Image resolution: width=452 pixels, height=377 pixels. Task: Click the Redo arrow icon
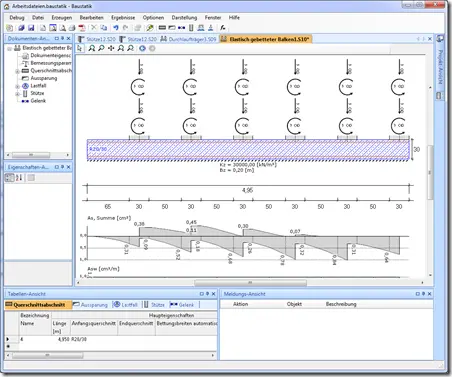point(126,28)
